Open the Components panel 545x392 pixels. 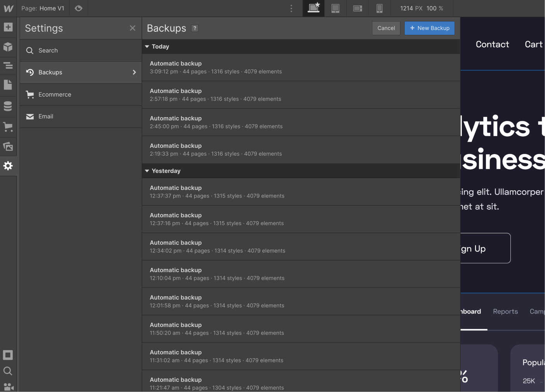pyautogui.click(x=8, y=47)
